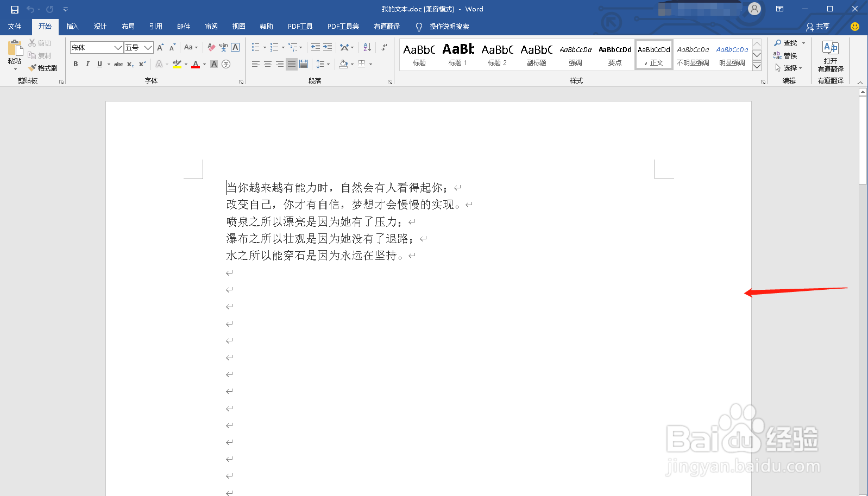Viewport: 868px width, 496px height.
Task: Click the vertical scrollbar thumb
Action: (x=863, y=140)
